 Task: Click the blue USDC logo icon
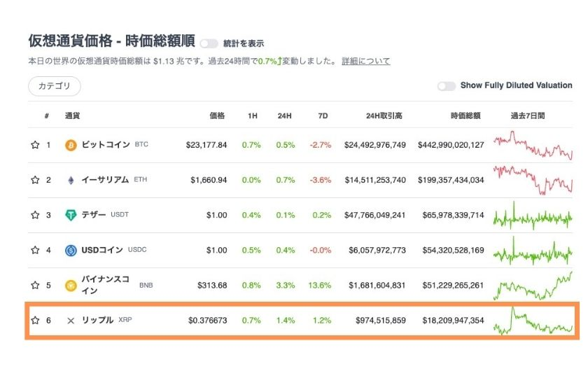coord(71,250)
